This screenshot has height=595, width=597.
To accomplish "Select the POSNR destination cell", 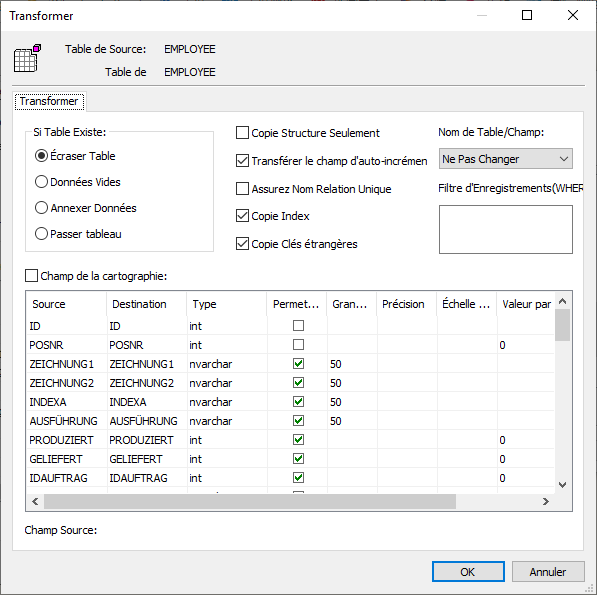I will point(147,345).
